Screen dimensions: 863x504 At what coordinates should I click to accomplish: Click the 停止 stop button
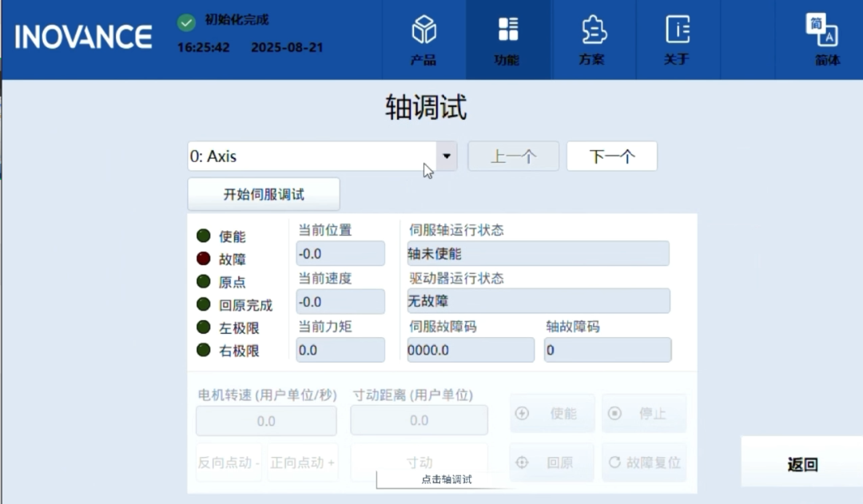(x=644, y=413)
